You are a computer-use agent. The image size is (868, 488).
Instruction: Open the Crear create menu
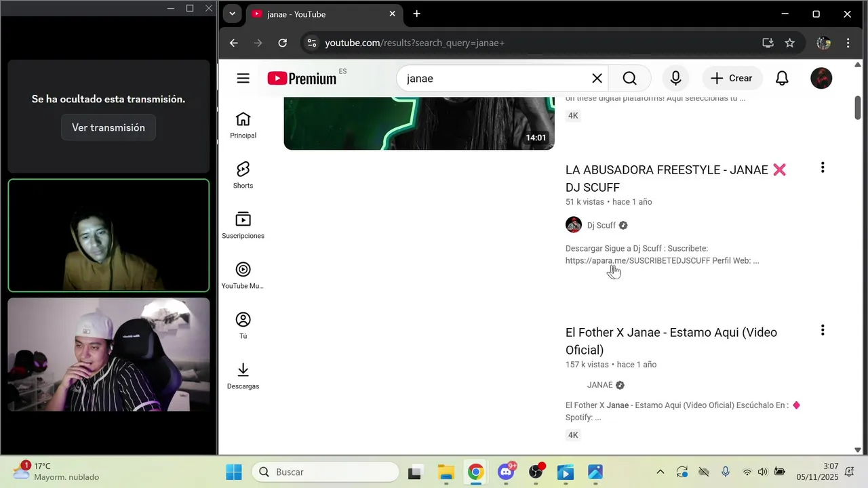732,79
